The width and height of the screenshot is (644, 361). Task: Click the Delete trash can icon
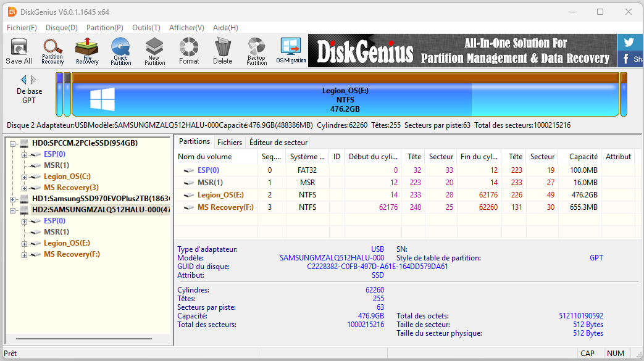pos(223,51)
